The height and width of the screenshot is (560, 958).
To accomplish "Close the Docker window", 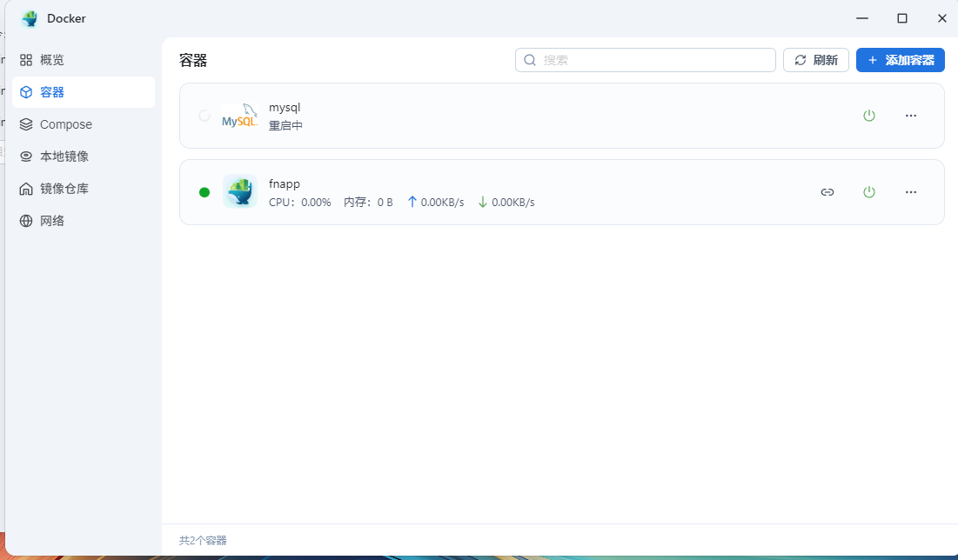I will pyautogui.click(x=941, y=18).
